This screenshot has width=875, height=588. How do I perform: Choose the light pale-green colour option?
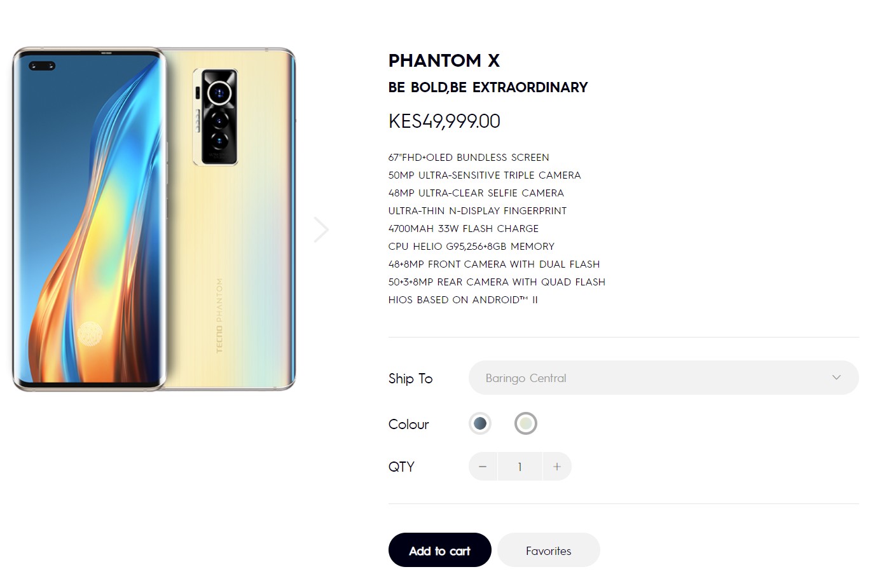pos(526,423)
